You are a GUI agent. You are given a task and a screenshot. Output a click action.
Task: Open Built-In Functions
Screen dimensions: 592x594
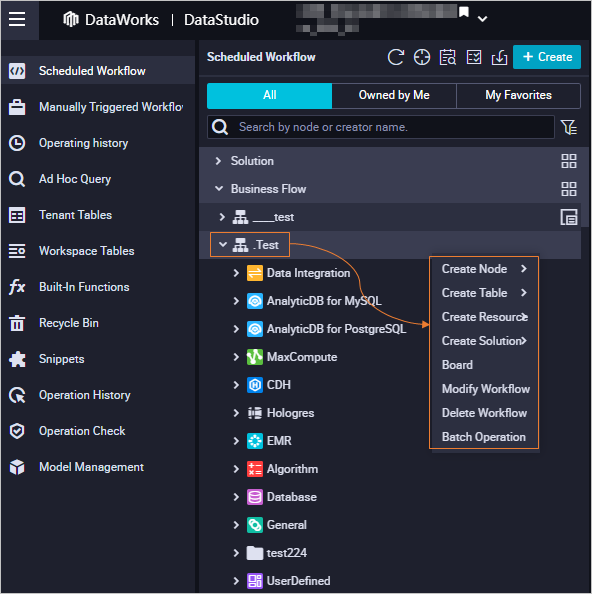tap(98, 287)
